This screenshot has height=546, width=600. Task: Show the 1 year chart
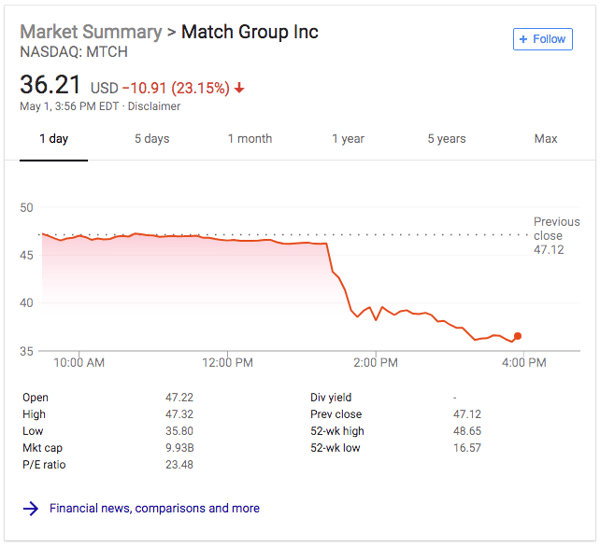348,139
